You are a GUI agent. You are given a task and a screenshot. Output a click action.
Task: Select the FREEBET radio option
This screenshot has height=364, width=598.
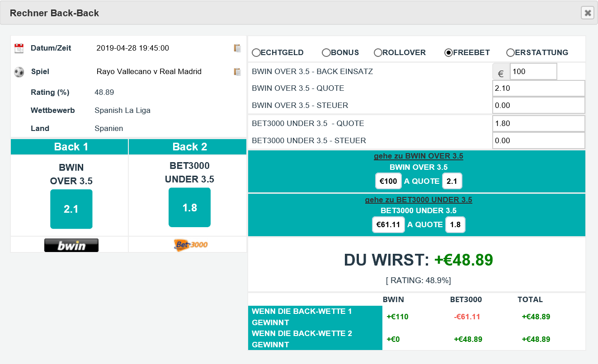click(449, 52)
